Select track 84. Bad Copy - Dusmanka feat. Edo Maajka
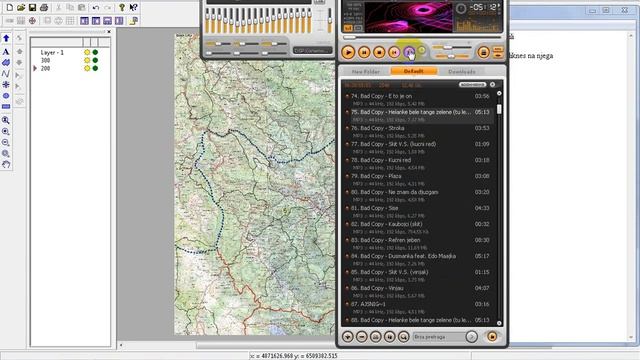Screen dimensions: 640x360 (x=420, y=260)
